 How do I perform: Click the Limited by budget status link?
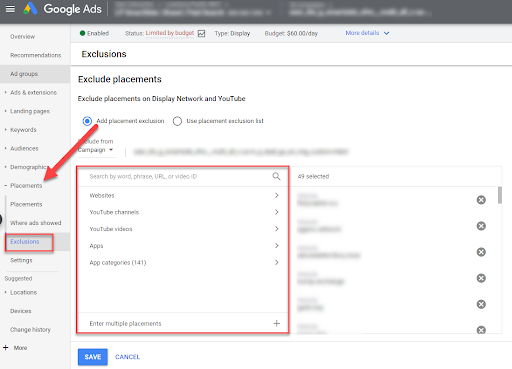tap(170, 33)
